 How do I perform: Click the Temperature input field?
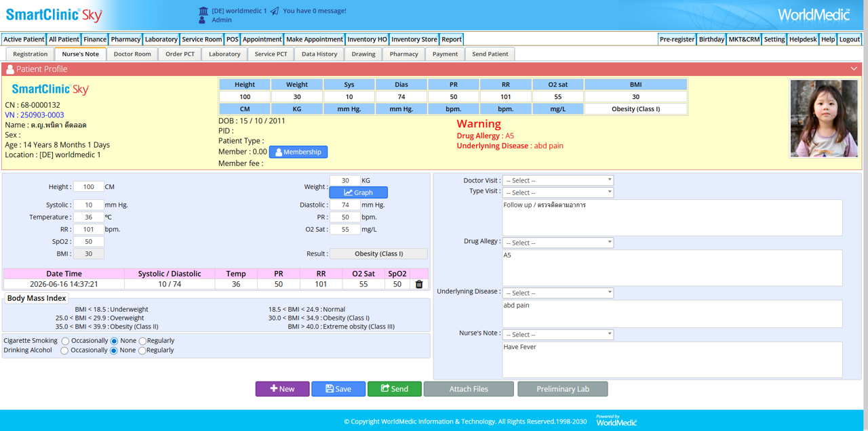88,217
